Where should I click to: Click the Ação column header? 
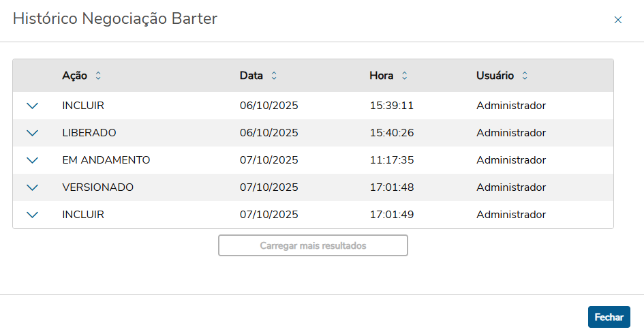[74, 76]
